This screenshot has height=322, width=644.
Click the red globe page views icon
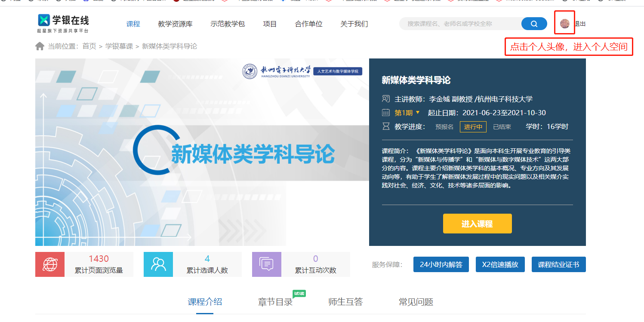coord(50,264)
